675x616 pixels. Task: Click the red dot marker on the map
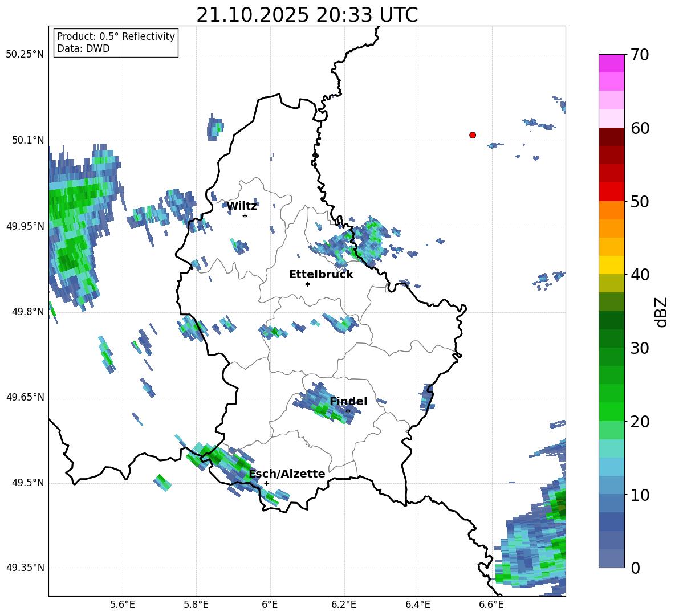pyautogui.click(x=473, y=135)
